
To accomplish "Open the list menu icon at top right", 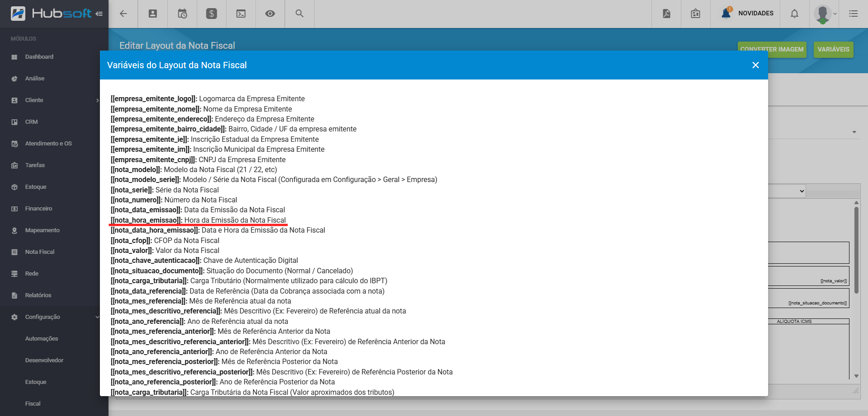I will pos(853,14).
